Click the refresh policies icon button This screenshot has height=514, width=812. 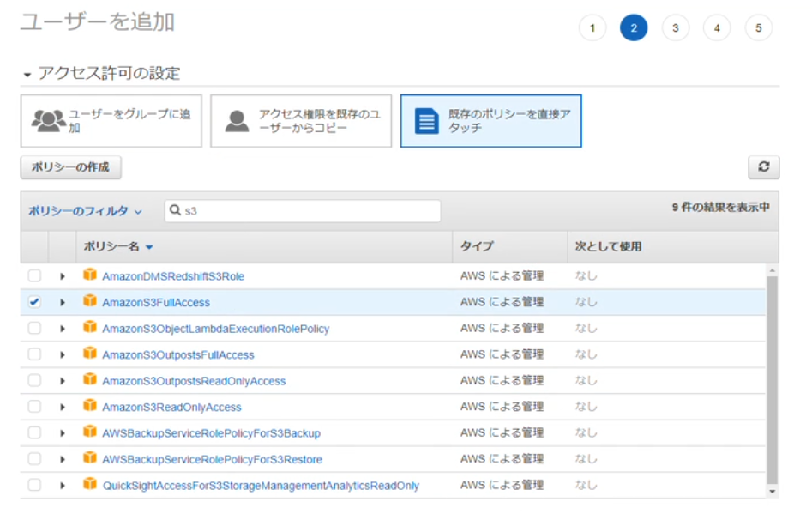point(763,166)
